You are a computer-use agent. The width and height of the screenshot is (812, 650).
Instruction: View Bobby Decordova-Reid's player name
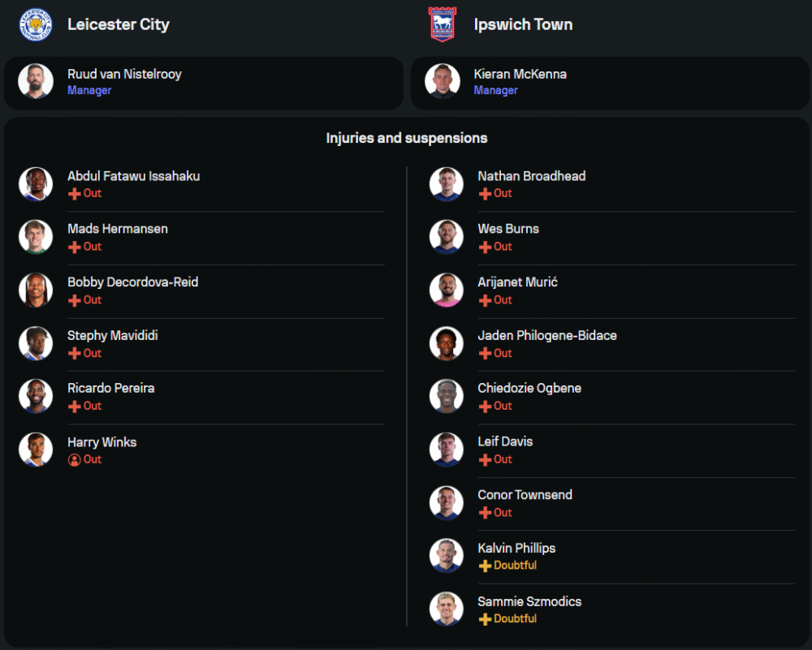132,282
